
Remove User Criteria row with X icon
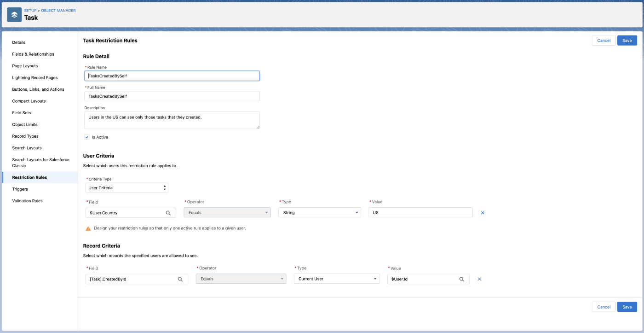coord(483,213)
